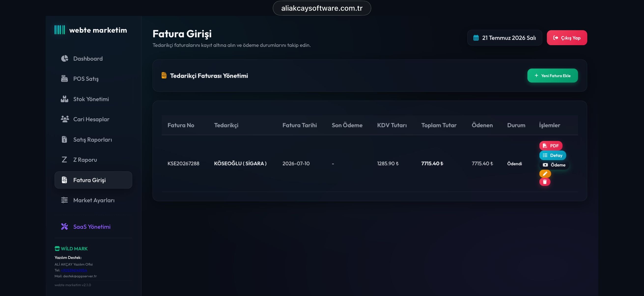
Task: Click the Z Raporu letter Z icon
Action: pos(64,160)
